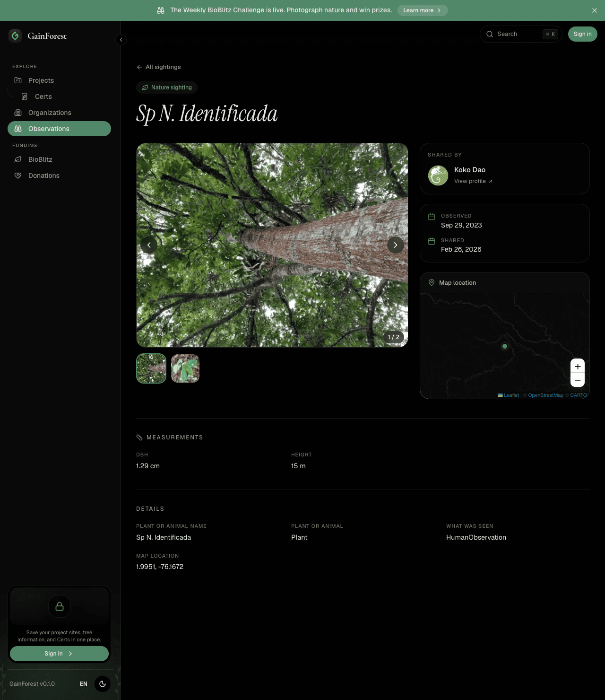Click the Sep 29, 2023 observed date
This screenshot has height=700, width=605.
pyautogui.click(x=461, y=225)
